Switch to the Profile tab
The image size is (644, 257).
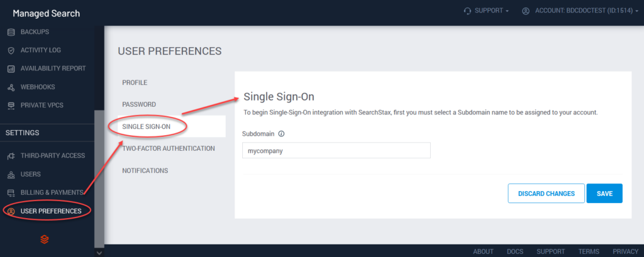135,82
